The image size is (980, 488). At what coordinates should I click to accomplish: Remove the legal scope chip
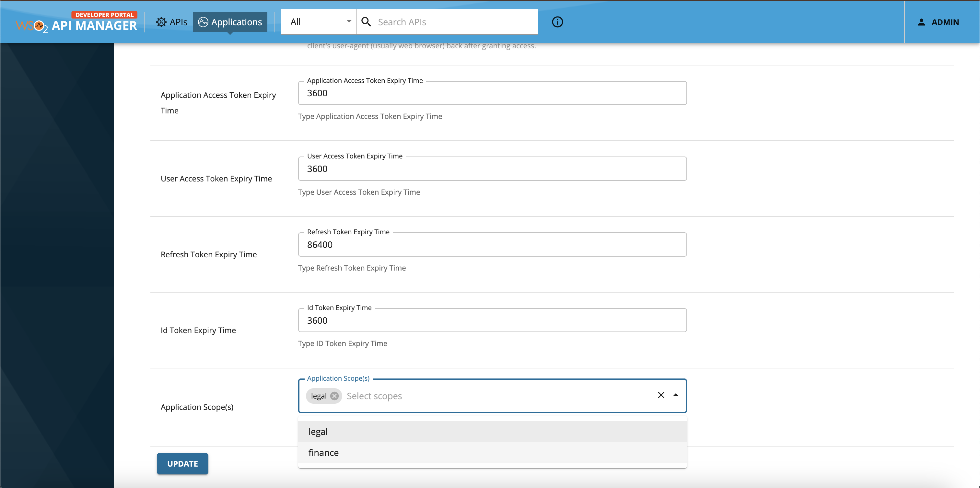point(334,396)
